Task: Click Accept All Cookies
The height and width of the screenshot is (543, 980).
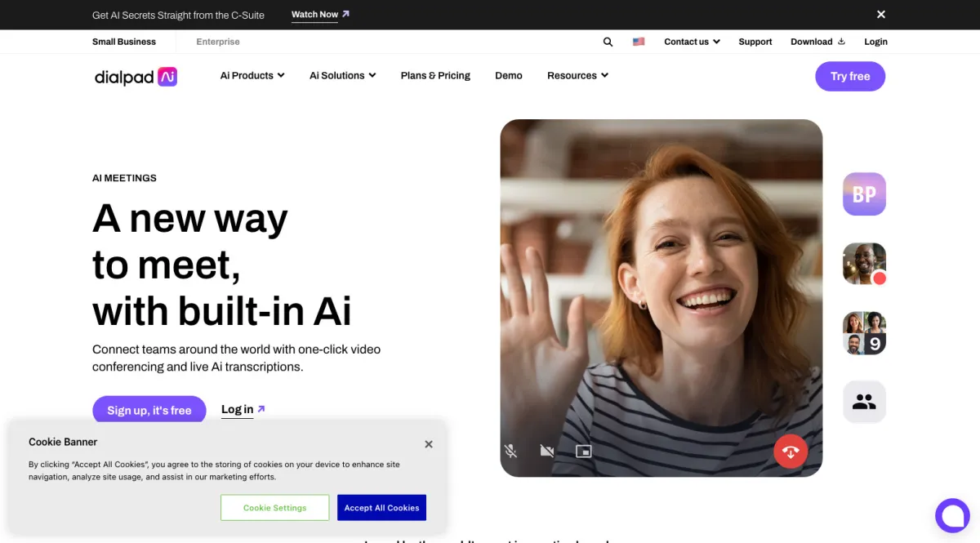Action: (x=381, y=508)
